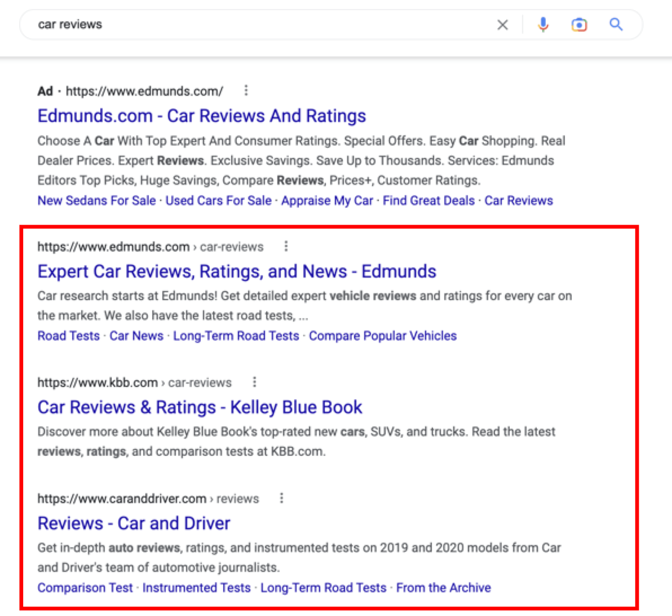This screenshot has width=672, height=616.
Task: Open Edmunds 'Long-Term Road Tests' sitelink
Action: [x=236, y=336]
